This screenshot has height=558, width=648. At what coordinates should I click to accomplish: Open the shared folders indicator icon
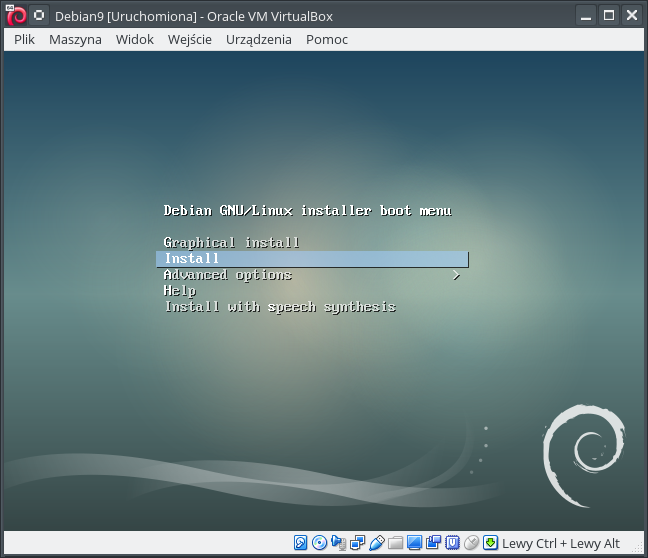(x=396, y=543)
